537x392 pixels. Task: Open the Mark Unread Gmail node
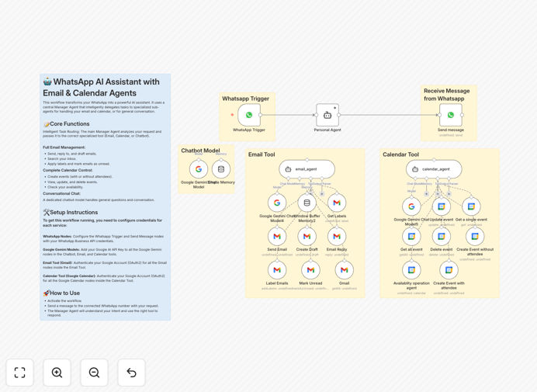[310, 270]
